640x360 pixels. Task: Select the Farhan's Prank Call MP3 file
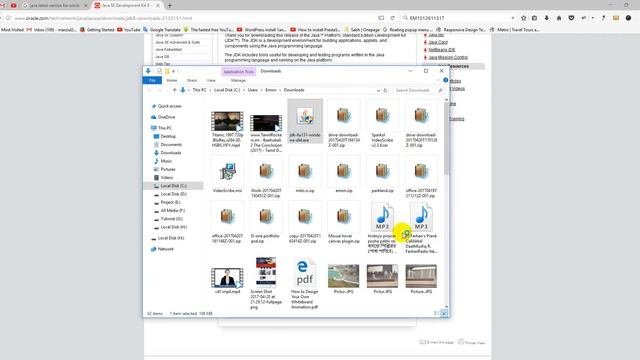(421, 228)
